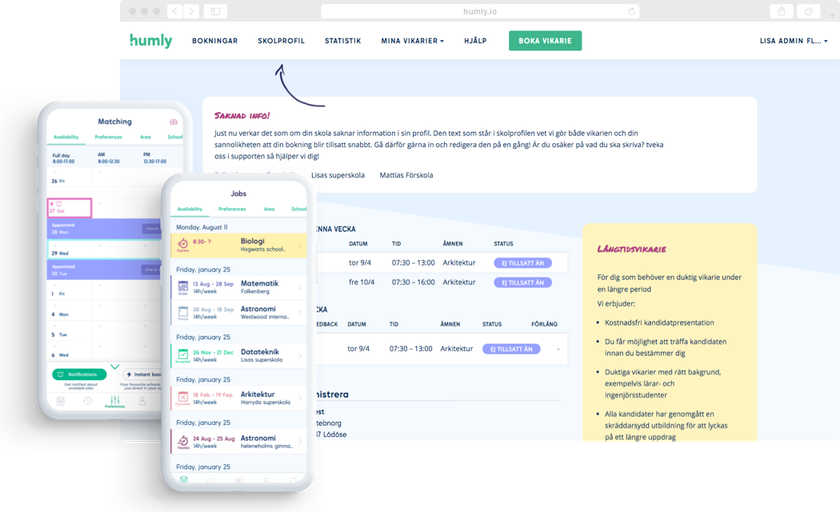Click the Ej tillsatt än status for tor 9/4 07:30 – 13:00 in the upper table

click(x=522, y=263)
